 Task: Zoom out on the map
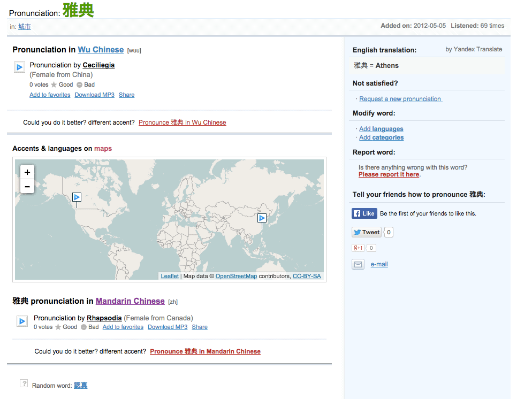click(27, 187)
